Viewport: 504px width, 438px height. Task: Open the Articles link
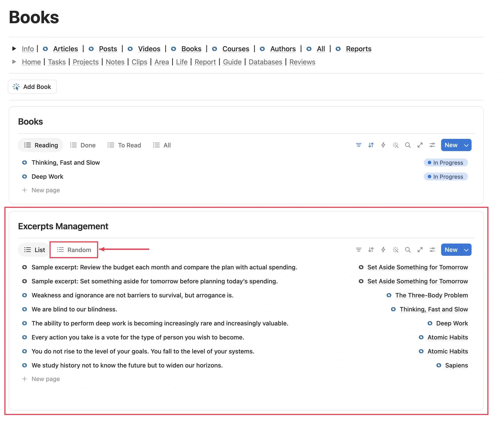tap(66, 49)
